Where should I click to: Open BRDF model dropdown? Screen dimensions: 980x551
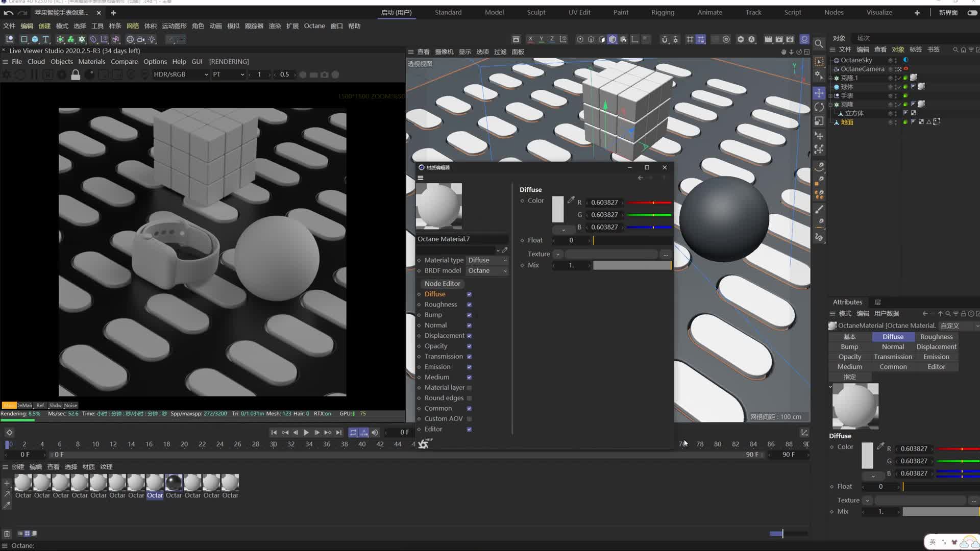click(487, 271)
